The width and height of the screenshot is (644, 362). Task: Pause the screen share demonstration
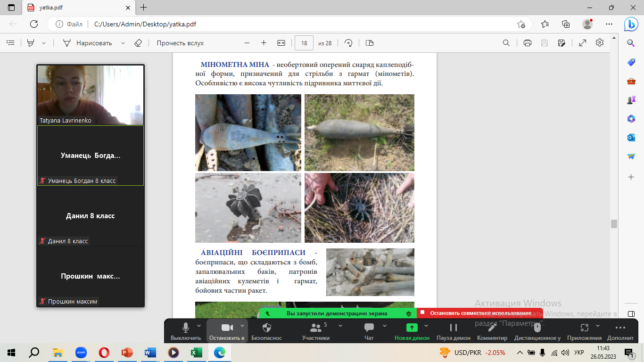point(454,331)
